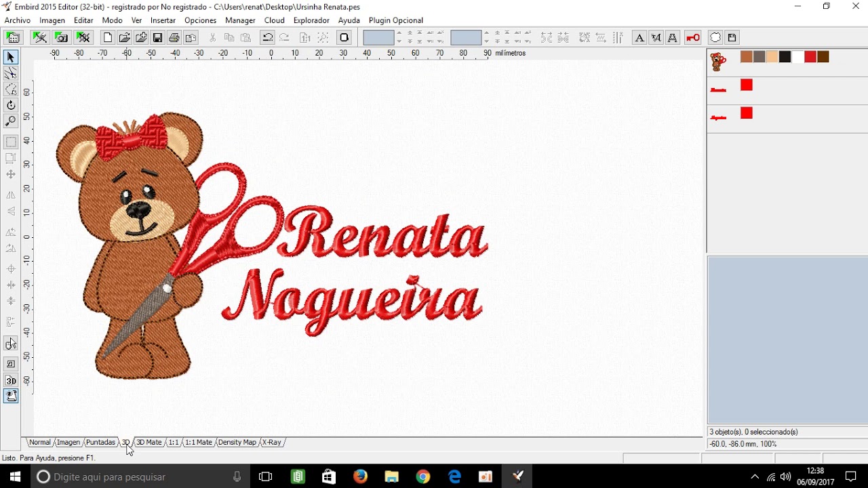Open Firefox from the taskbar
Image resolution: width=868 pixels, height=488 pixels.
click(x=360, y=477)
